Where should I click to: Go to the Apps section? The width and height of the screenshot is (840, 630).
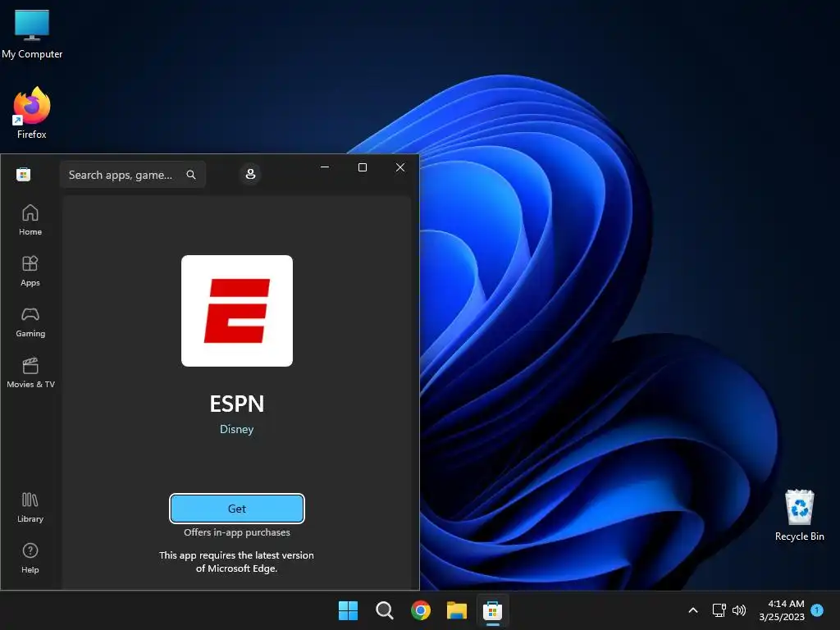tap(30, 271)
